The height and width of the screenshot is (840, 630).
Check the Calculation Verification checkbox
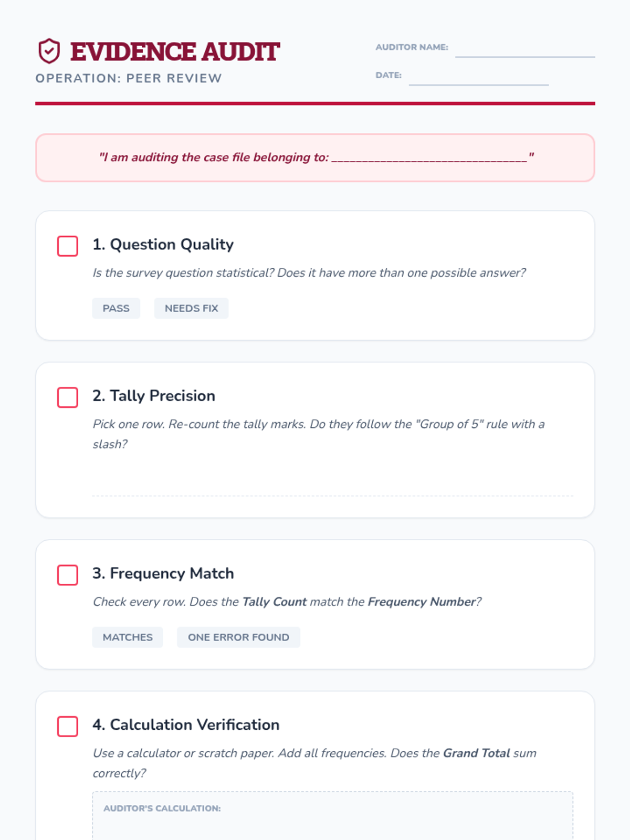point(68,726)
